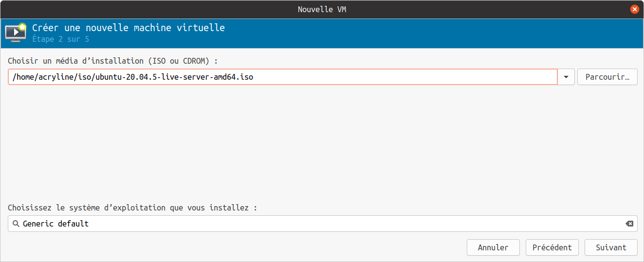Focus the ISO path input field

[389, 77]
